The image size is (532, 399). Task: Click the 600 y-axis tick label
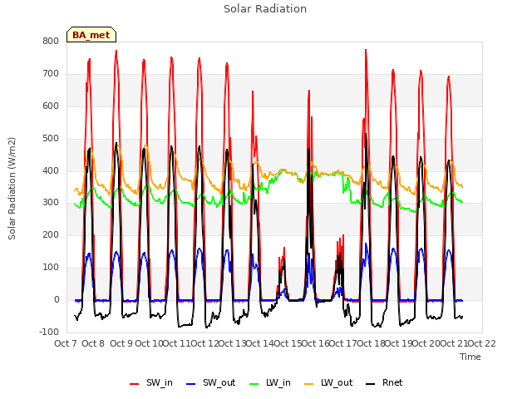click(x=51, y=106)
